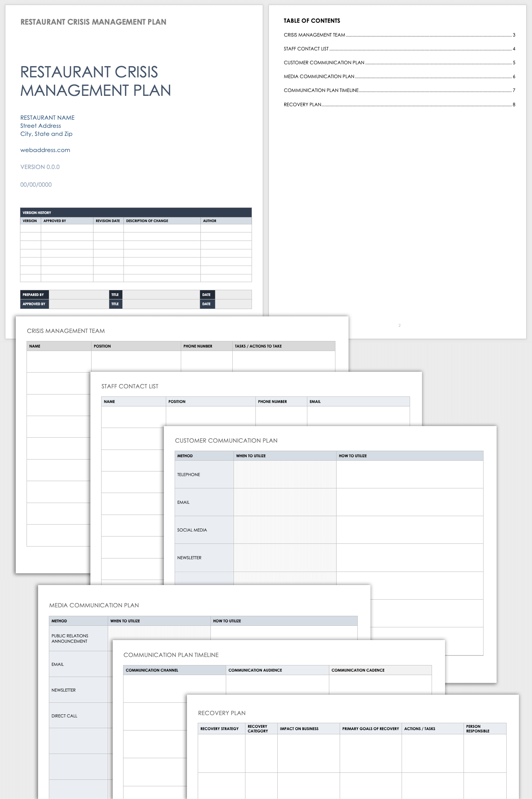Click the 'COMMUNICATION AUDIENCE' column header
This screenshot has height=799, width=532.
[277, 670]
